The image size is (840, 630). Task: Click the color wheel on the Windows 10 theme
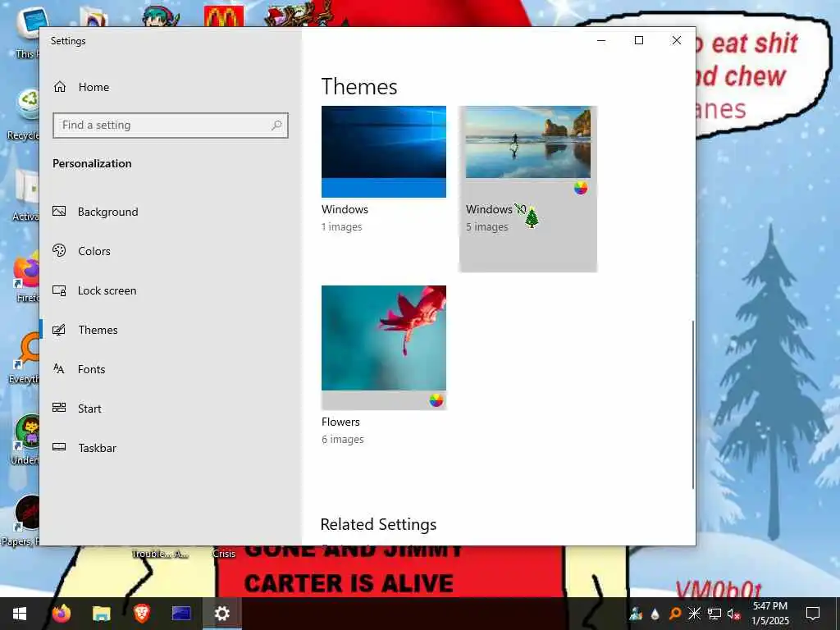click(581, 188)
